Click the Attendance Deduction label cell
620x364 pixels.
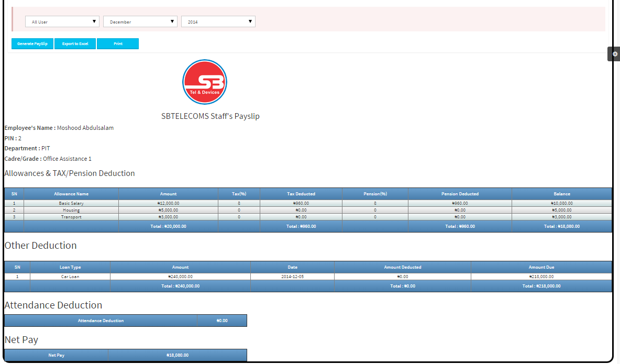(x=101, y=321)
